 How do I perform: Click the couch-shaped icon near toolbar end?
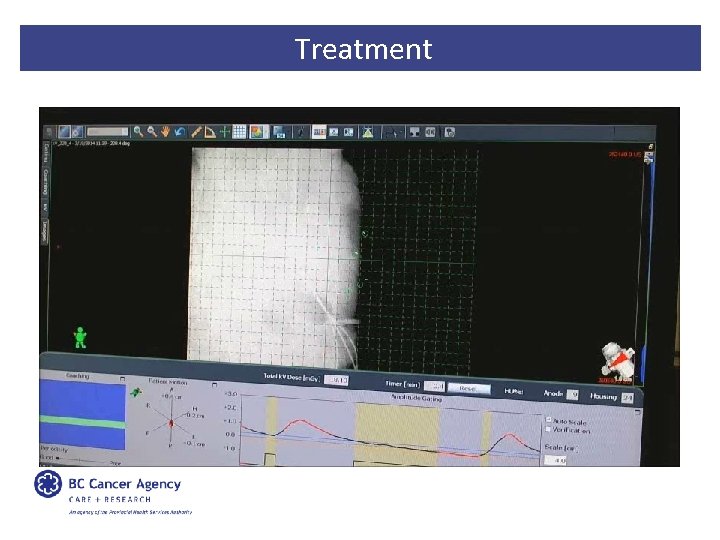click(415, 132)
